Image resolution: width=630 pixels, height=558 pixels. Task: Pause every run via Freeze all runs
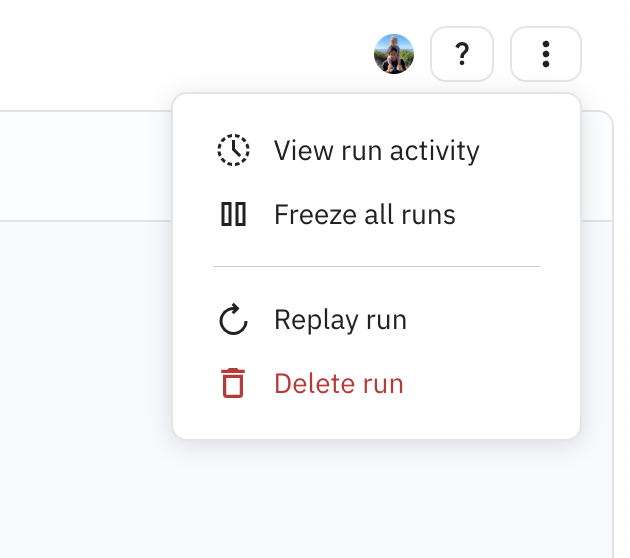tap(364, 214)
